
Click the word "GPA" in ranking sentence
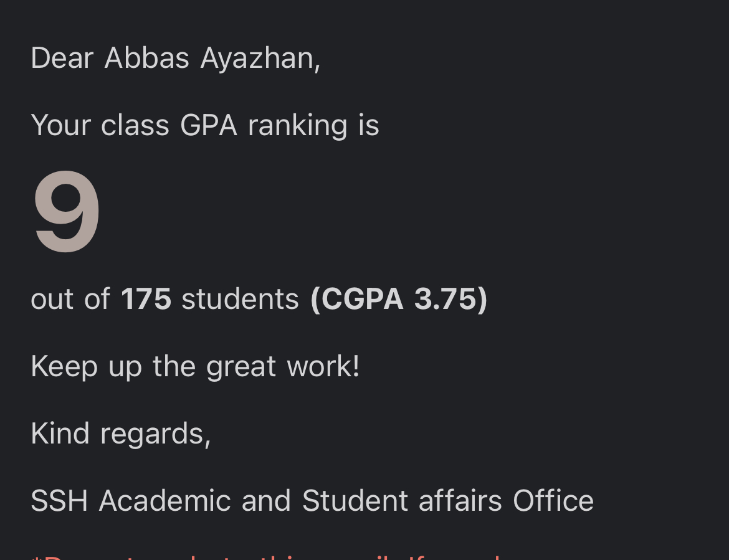[x=209, y=125]
